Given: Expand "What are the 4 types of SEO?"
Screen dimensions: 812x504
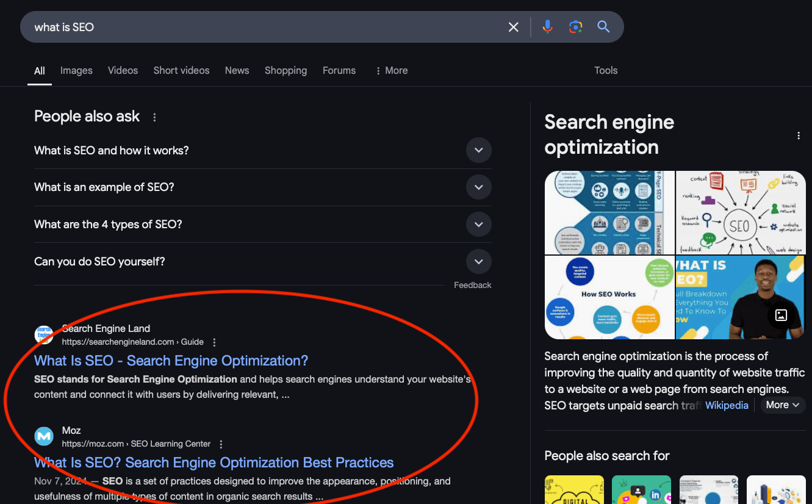Looking at the screenshot, I should tap(478, 225).
